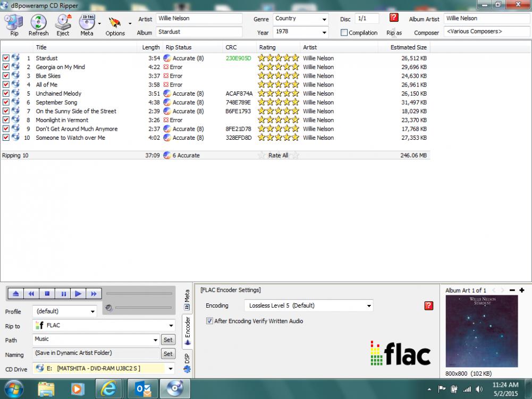The height and width of the screenshot is (399, 532).
Task: Click the Set button next to Path
Action: coord(168,339)
